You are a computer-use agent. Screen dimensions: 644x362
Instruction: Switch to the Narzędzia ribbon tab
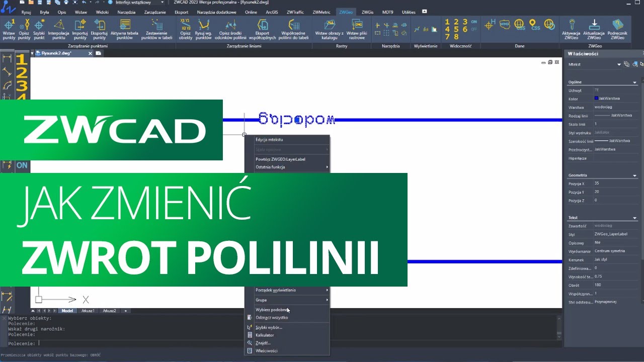coord(126,12)
